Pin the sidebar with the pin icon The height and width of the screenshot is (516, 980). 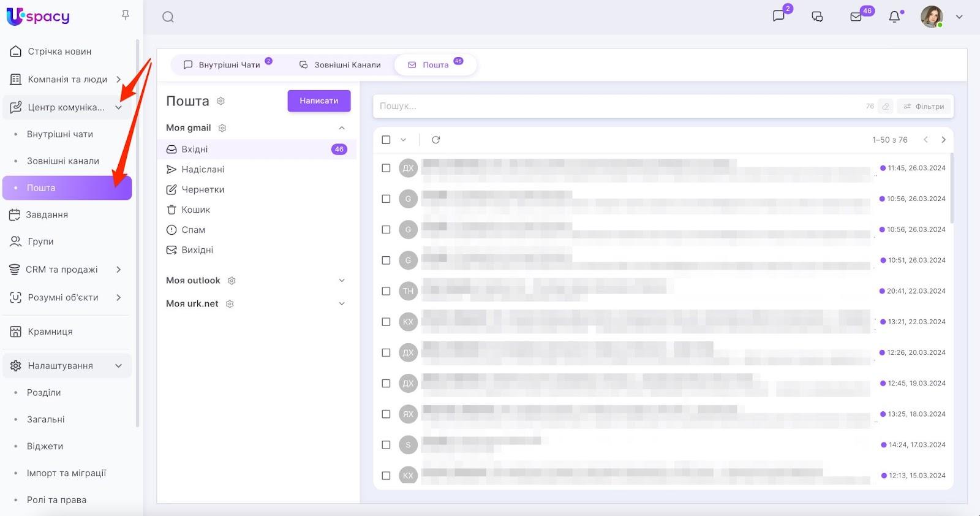pos(126,15)
